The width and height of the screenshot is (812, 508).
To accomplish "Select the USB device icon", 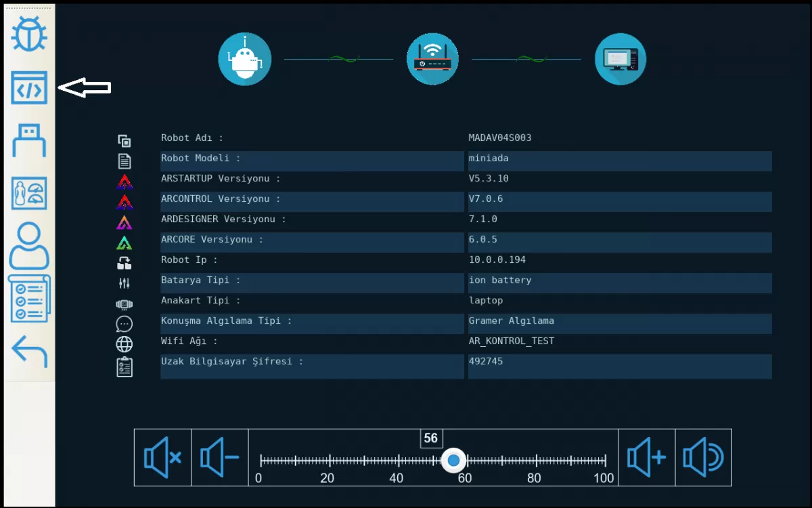I will tap(29, 141).
